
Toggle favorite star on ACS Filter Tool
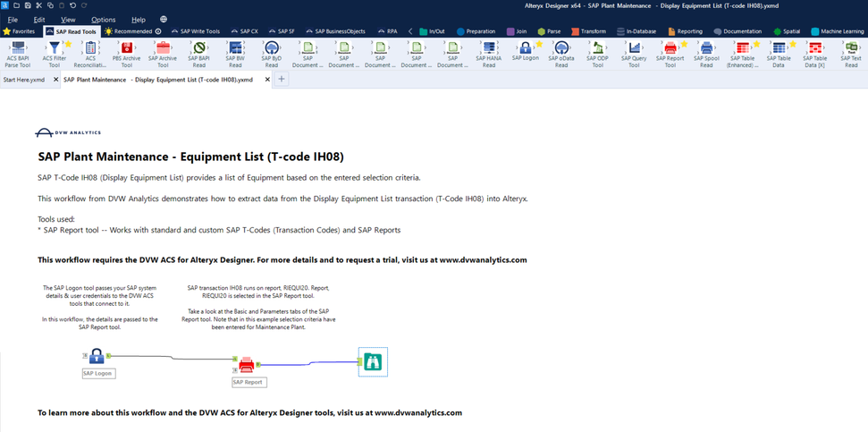(x=68, y=44)
